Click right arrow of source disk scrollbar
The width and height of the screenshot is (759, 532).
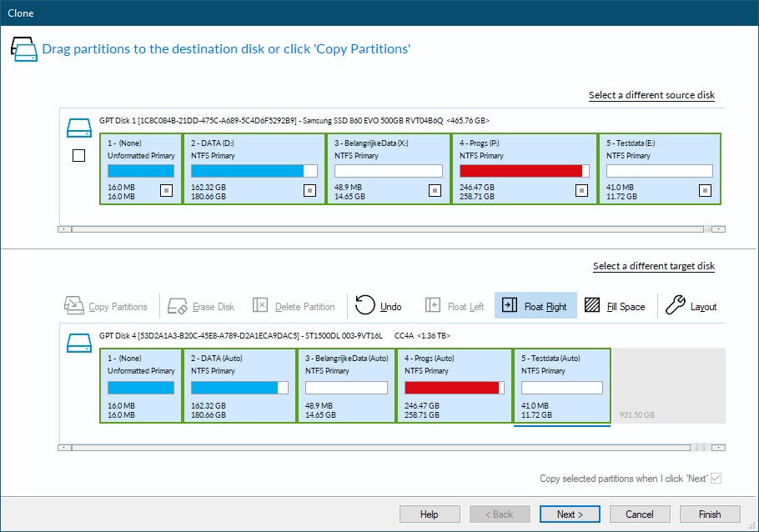[x=718, y=228]
